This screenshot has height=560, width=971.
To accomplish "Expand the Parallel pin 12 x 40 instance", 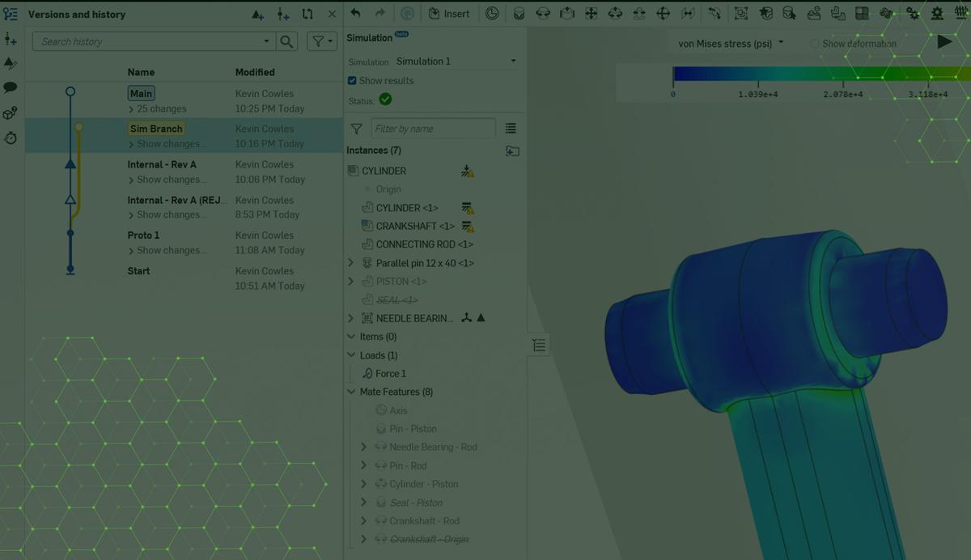I will pos(351,262).
